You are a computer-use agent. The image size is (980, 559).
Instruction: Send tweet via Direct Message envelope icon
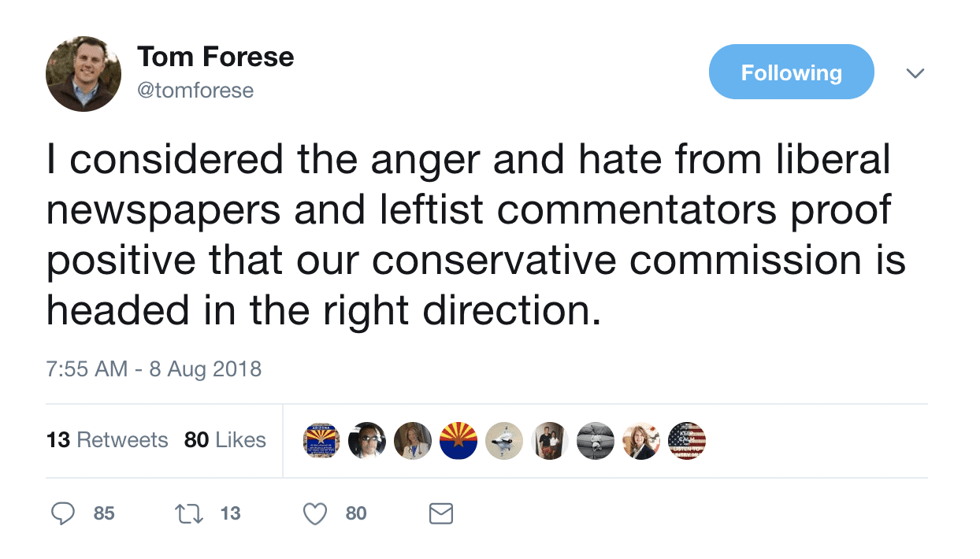tap(440, 513)
